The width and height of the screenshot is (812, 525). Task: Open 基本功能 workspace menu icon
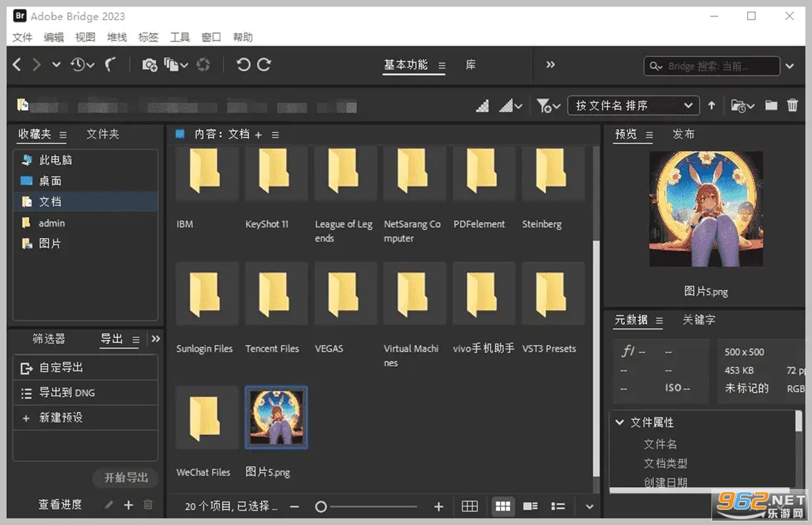[x=442, y=66]
